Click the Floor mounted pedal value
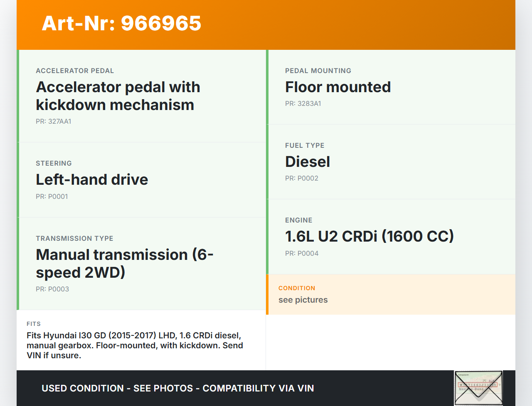 tap(338, 87)
